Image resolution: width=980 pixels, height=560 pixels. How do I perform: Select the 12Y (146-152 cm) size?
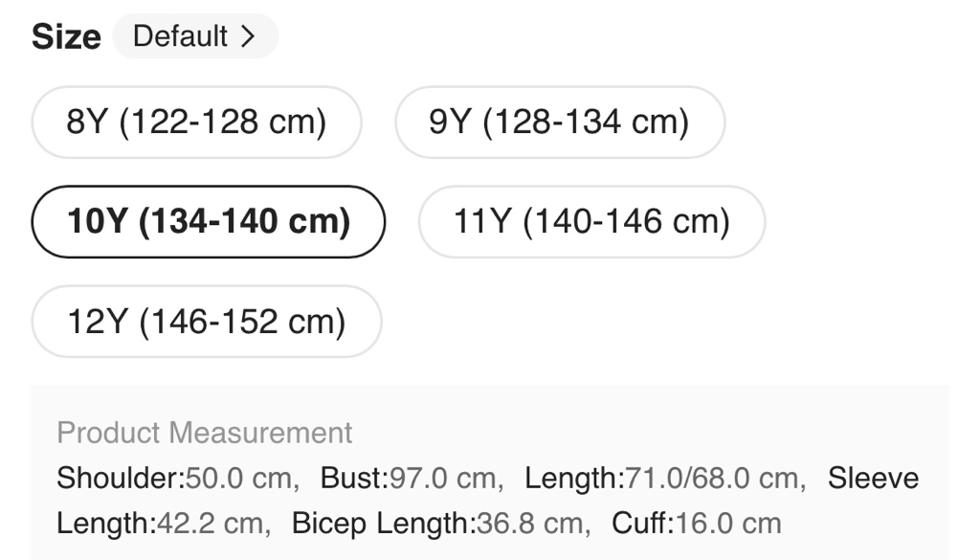pyautogui.click(x=207, y=322)
